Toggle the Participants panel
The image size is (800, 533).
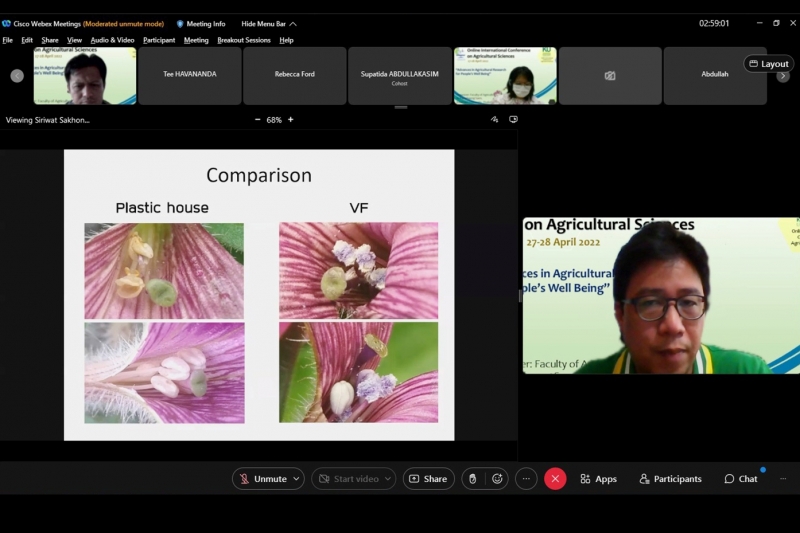click(x=670, y=479)
